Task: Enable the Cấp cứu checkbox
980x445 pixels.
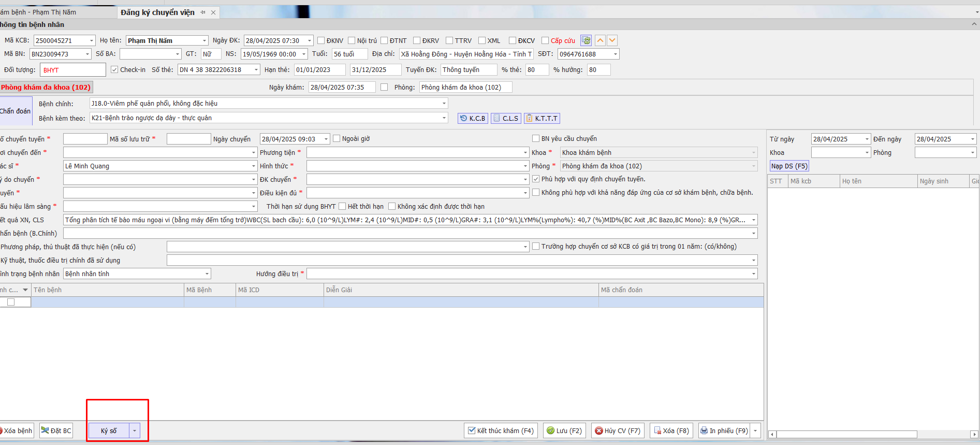Action: pyautogui.click(x=545, y=40)
